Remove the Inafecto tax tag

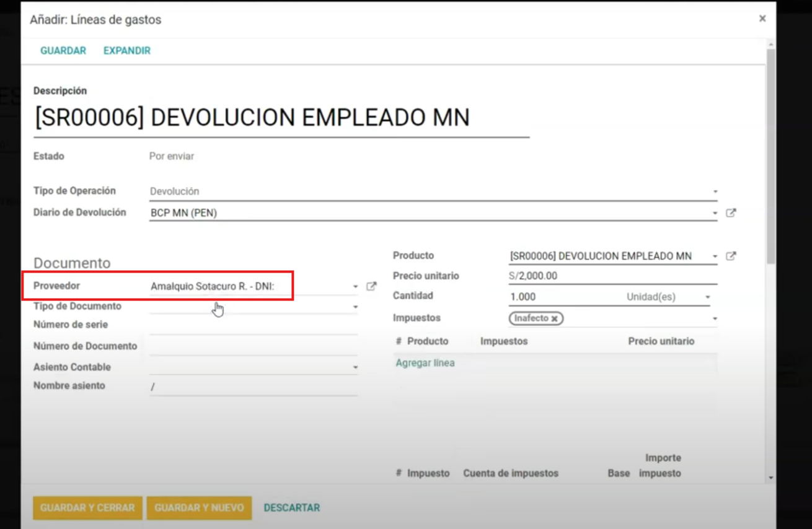(x=554, y=318)
